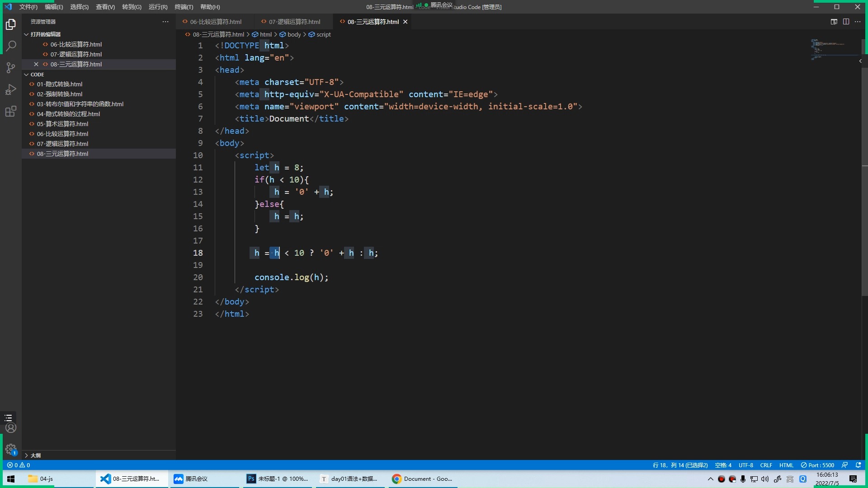Open 04-隐式转换的过程.html file

coord(68,114)
